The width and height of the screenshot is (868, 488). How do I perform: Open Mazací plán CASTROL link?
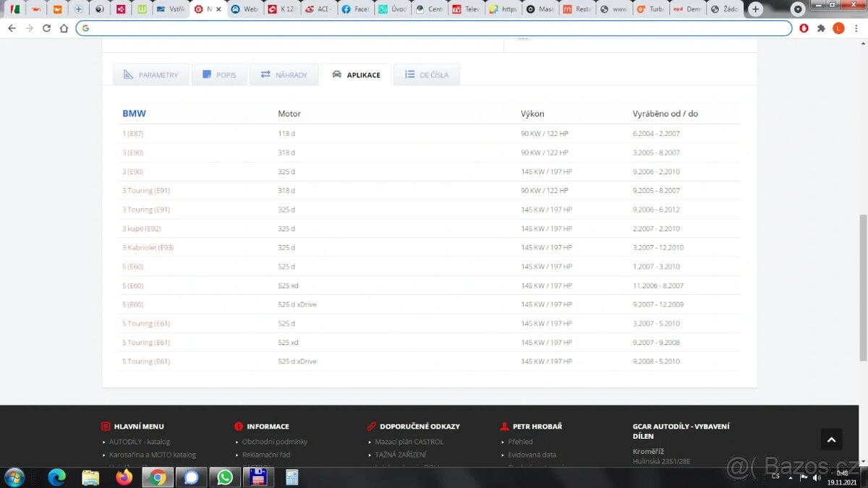click(409, 442)
